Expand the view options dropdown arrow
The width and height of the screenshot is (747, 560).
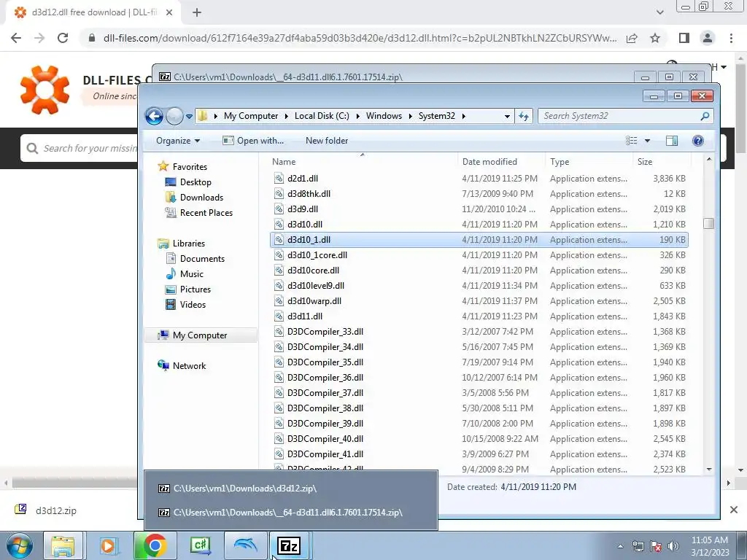(647, 141)
